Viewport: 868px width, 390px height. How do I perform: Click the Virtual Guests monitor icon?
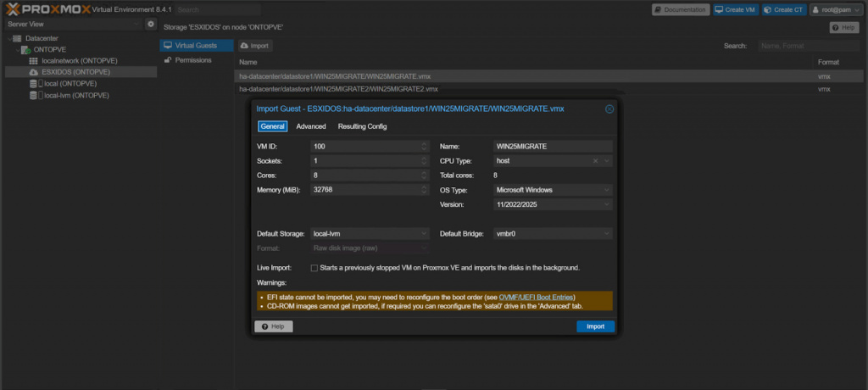169,46
